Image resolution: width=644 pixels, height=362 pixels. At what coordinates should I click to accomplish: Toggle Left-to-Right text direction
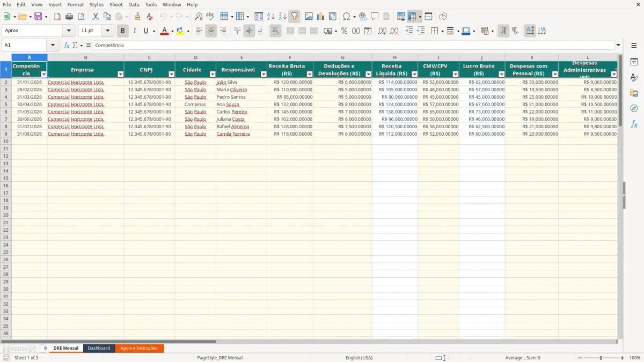[503, 31]
